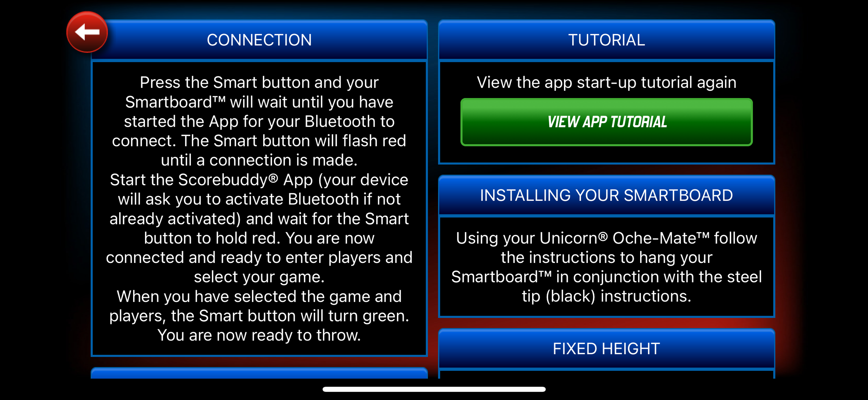Click the Tutorial panel body area
Viewport: 868px width, 400px height.
coord(606,112)
